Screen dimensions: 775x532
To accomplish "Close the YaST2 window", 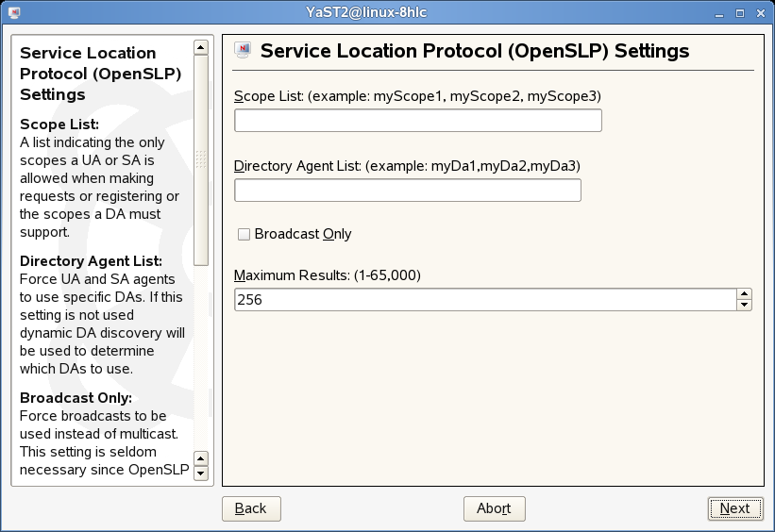I will pyautogui.click(x=759, y=13).
